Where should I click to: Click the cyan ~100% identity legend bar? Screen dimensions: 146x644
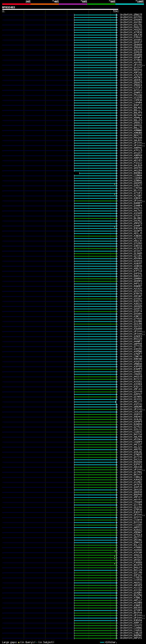click(x=130, y=4)
